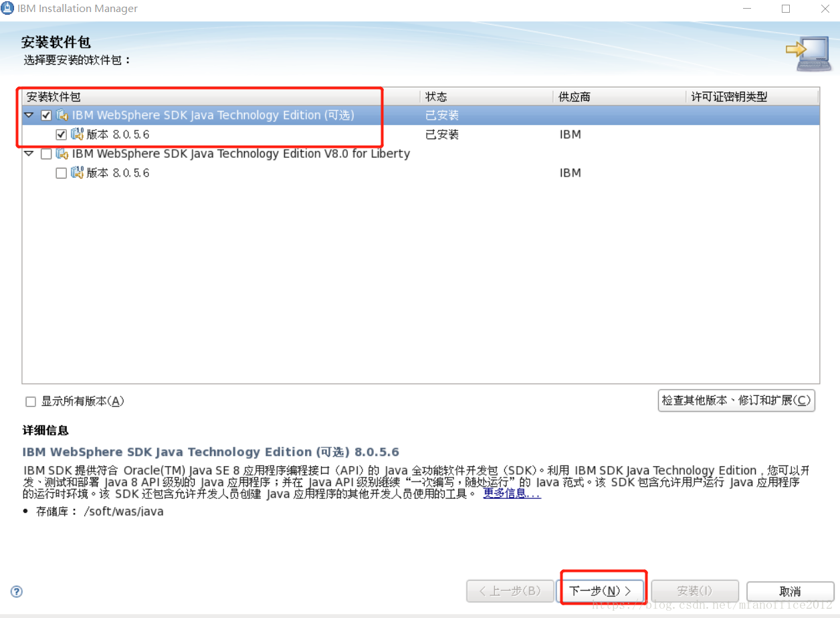
Task: Collapse the IBM WebSphere SDK (可选) tree node
Action: 29,115
